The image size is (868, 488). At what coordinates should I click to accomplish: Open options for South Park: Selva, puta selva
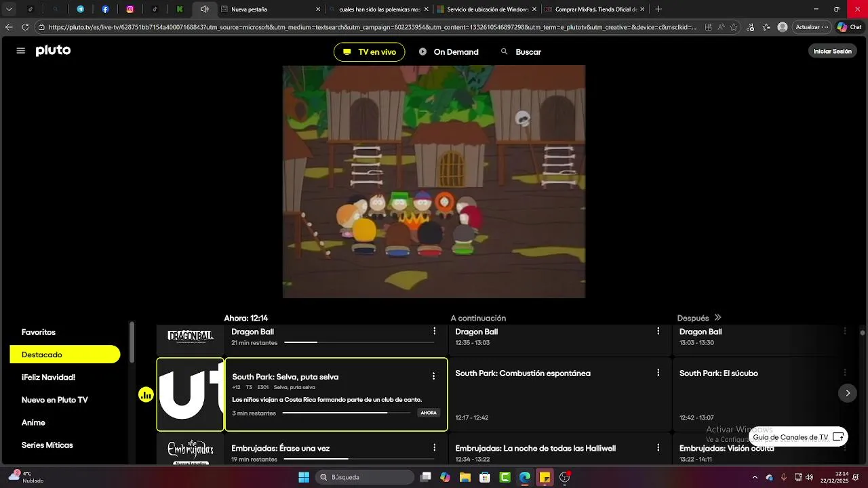(x=433, y=376)
